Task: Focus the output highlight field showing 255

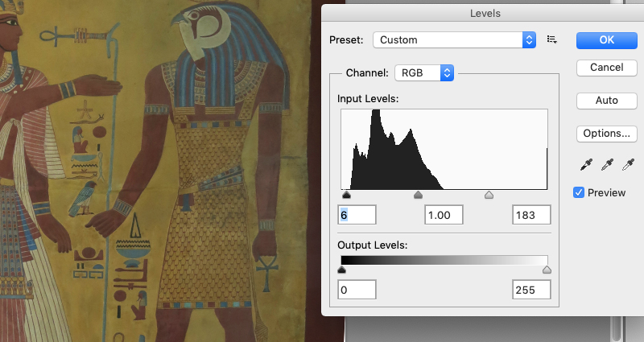Action: 531,290
